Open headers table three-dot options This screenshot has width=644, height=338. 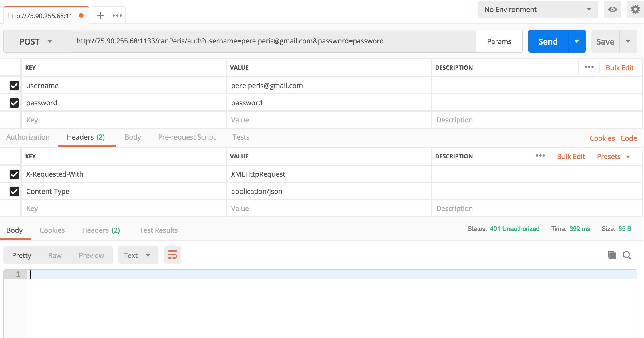(540, 156)
